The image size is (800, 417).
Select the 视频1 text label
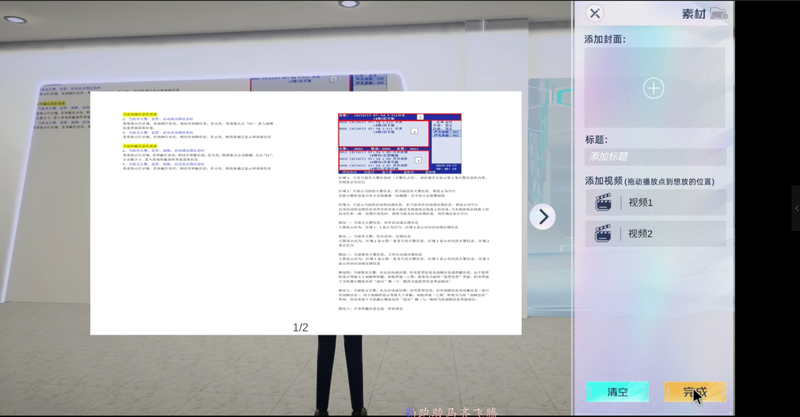(x=640, y=203)
